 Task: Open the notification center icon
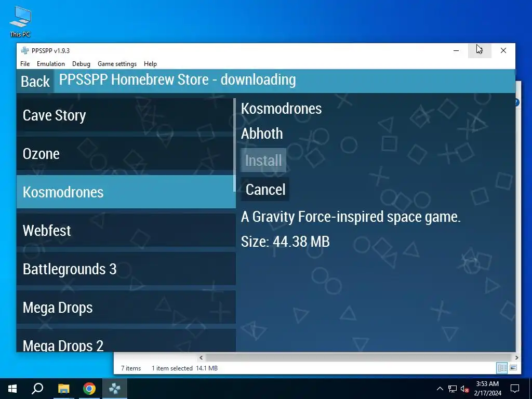click(x=515, y=389)
